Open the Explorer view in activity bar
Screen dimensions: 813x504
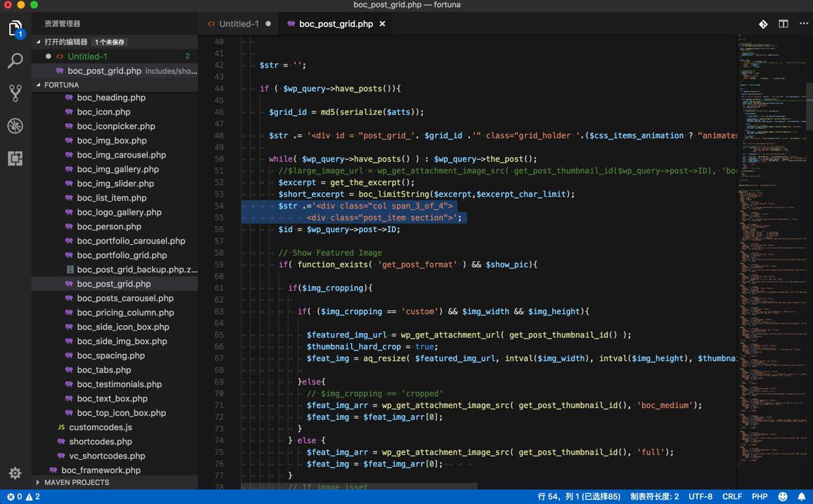pos(16,29)
